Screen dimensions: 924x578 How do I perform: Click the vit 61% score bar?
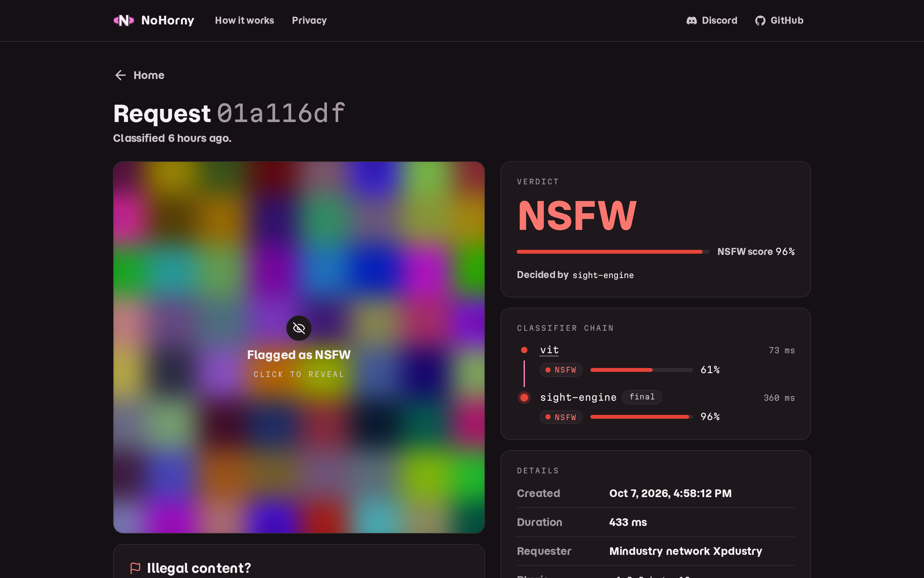click(641, 370)
